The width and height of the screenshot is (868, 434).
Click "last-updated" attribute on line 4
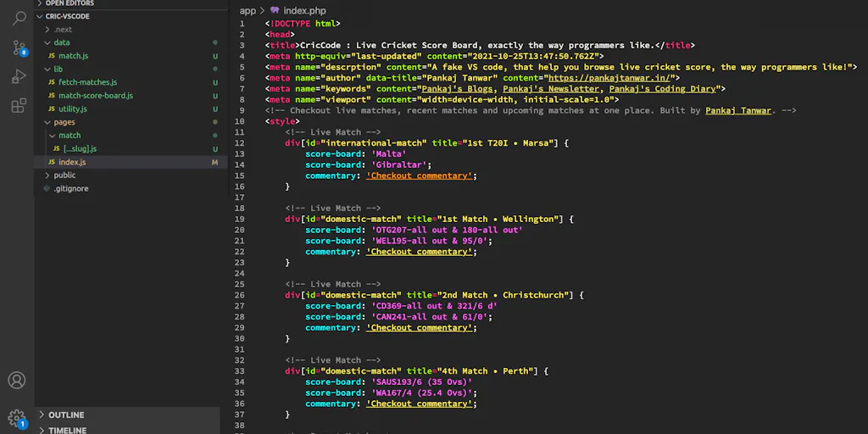pos(386,57)
